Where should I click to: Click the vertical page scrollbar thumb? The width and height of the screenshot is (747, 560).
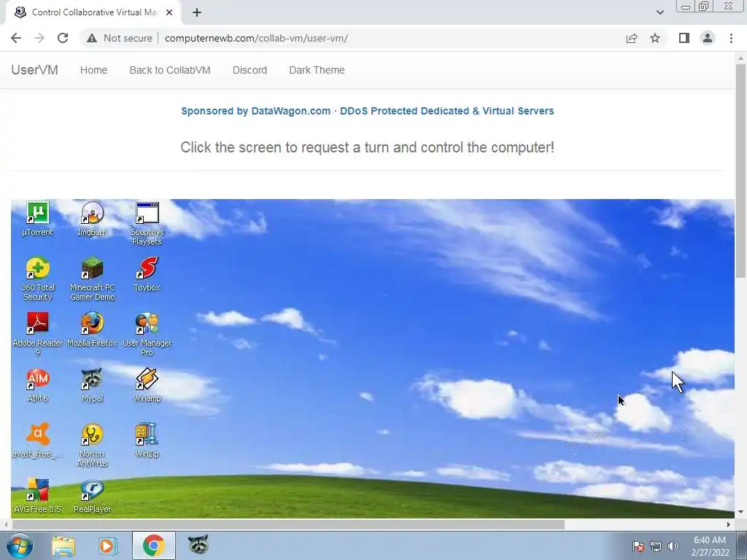pos(740,171)
